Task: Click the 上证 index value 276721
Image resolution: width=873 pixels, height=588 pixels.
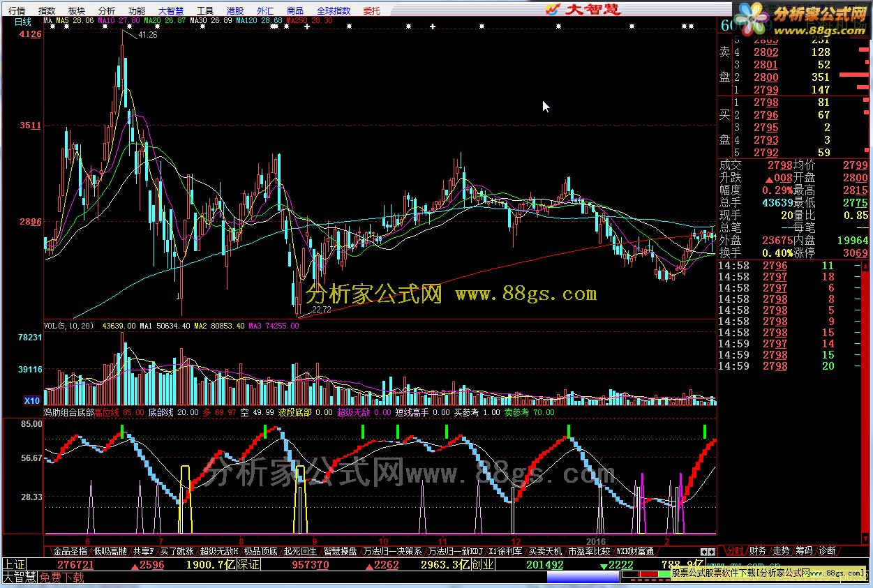Action: [75, 565]
